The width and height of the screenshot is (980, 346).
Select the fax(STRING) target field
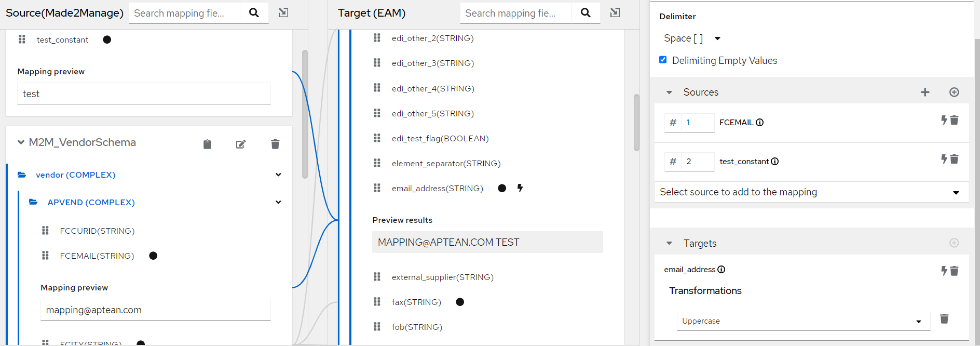(416, 302)
